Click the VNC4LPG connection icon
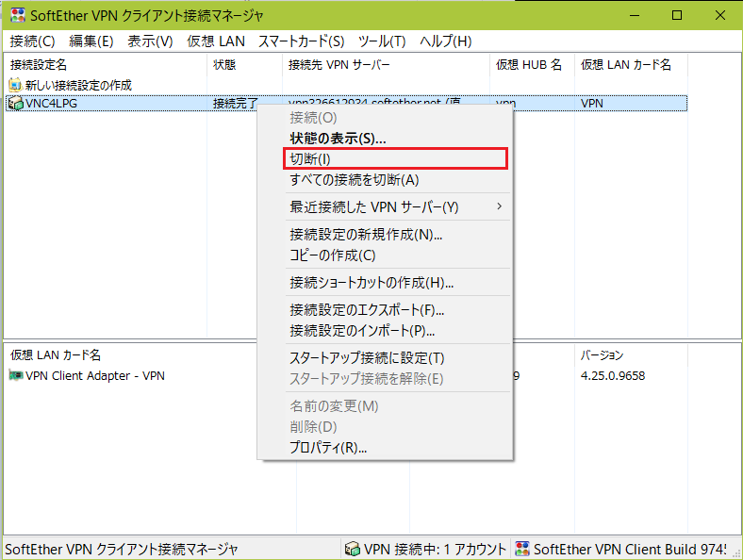This screenshot has width=743, height=560. click(x=16, y=104)
